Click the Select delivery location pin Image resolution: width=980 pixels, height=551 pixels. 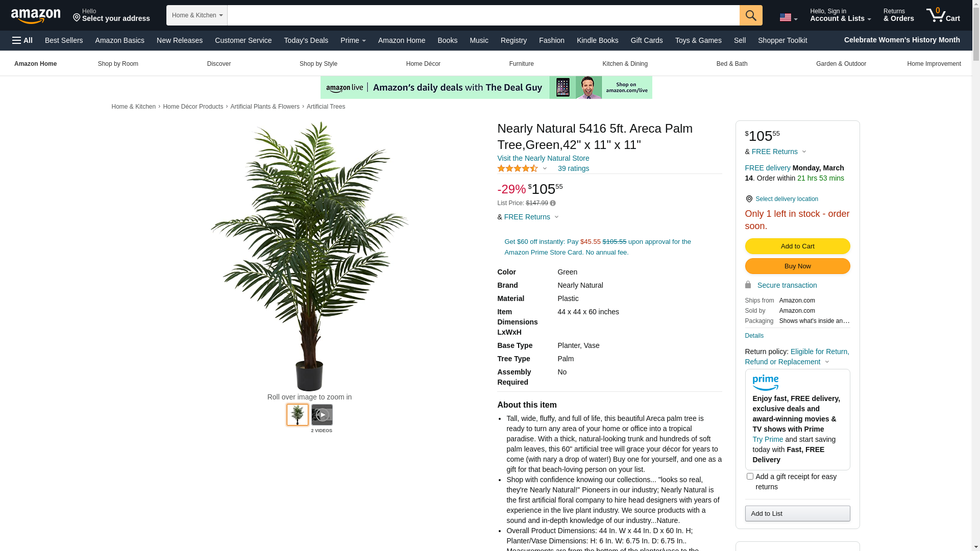pyautogui.click(x=749, y=199)
